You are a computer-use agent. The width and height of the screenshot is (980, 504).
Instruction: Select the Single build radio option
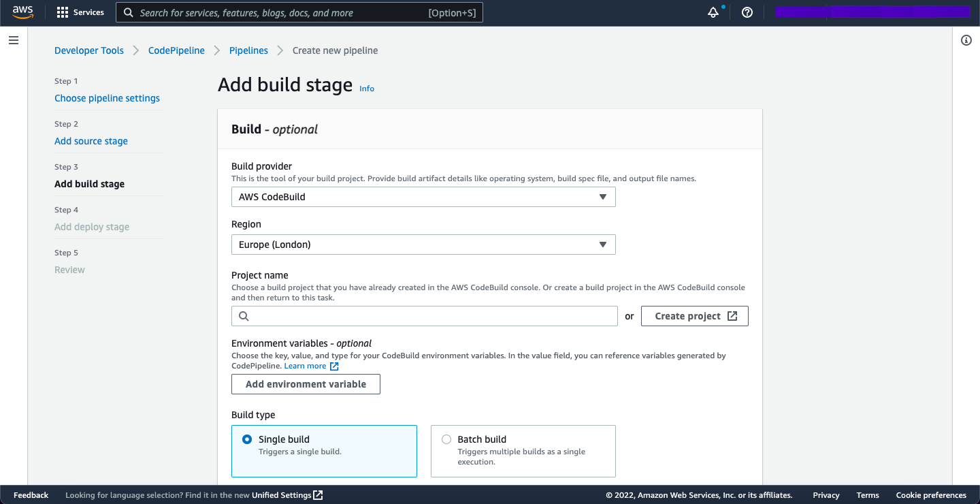(x=247, y=439)
